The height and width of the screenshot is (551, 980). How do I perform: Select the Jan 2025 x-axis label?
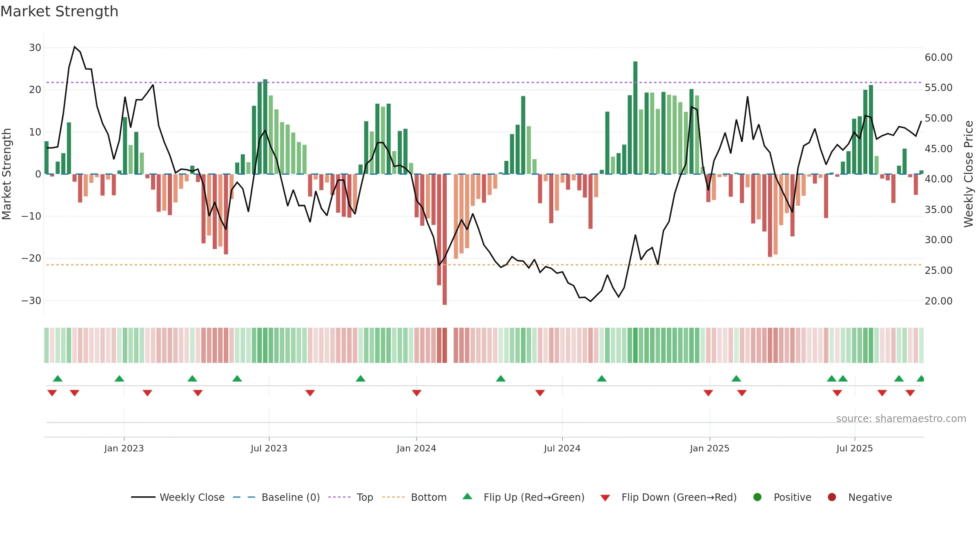click(x=710, y=448)
